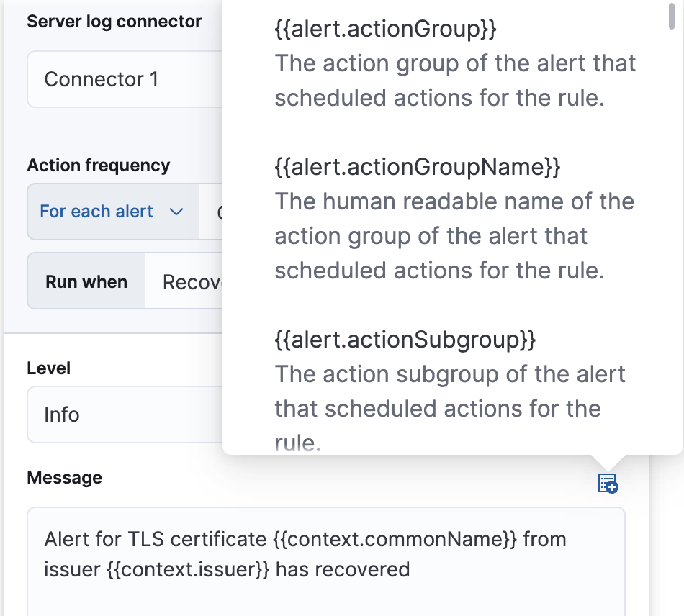Image resolution: width=684 pixels, height=616 pixels.
Task: Click the Action frequency label
Action: 99,166
